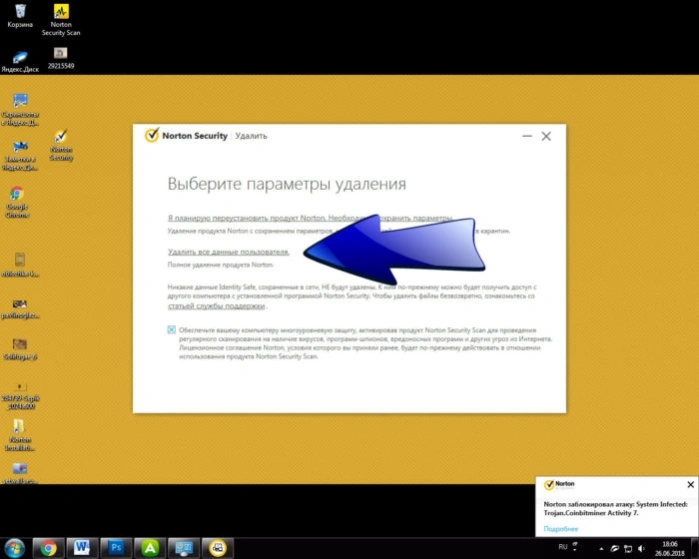
Task: Choose the reinstall and keep settings link
Action: tap(310, 218)
